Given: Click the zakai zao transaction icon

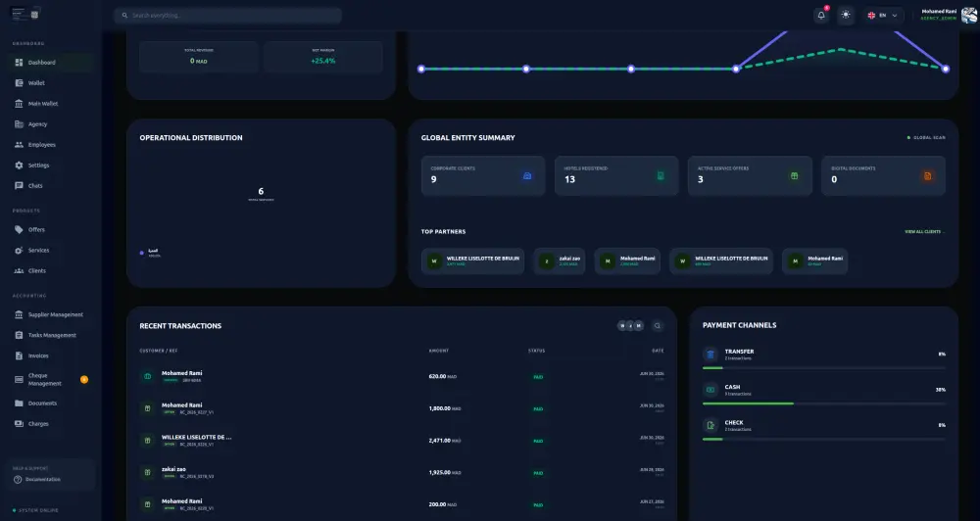Looking at the screenshot, I should 148,472.
